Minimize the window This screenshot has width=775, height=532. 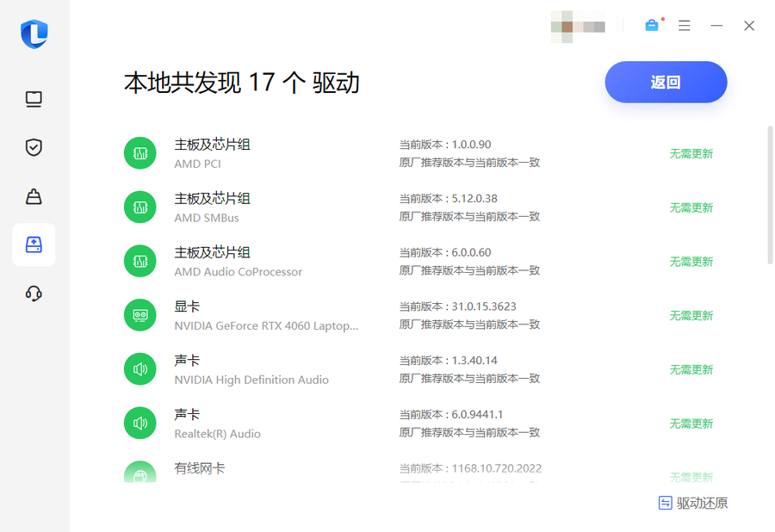click(716, 25)
